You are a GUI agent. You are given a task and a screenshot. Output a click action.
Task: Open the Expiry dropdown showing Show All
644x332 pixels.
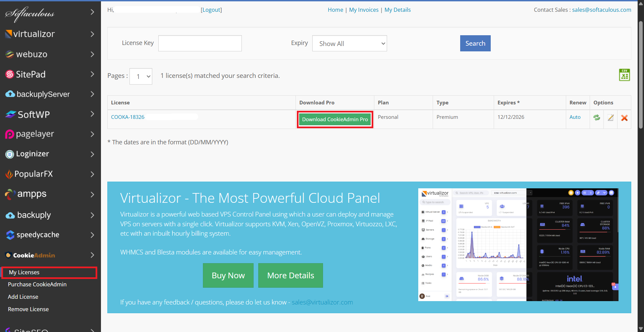click(x=349, y=44)
